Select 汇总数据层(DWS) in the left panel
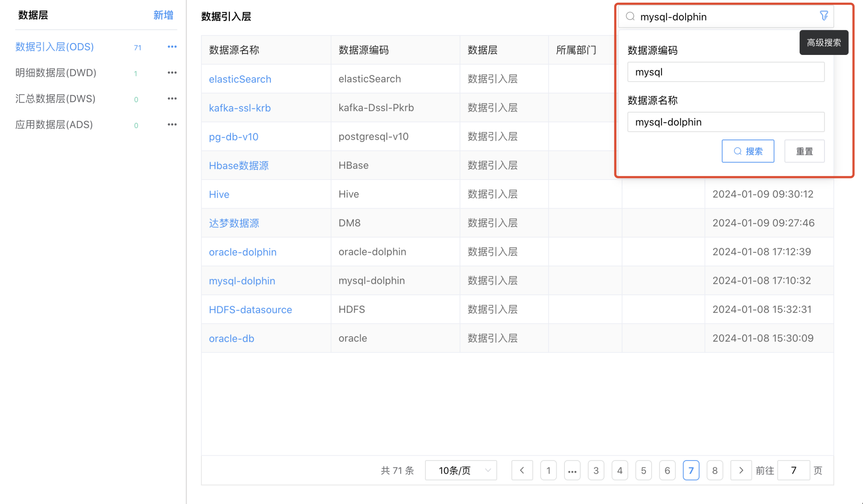The image size is (863, 504). tap(55, 98)
